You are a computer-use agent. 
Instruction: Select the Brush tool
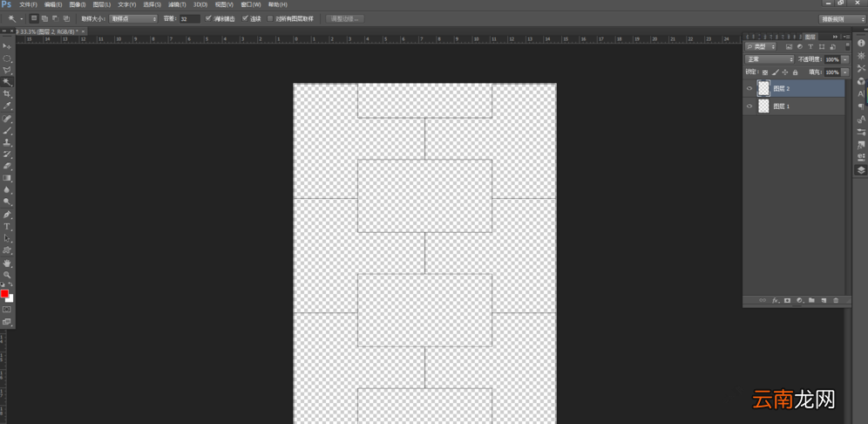click(7, 131)
